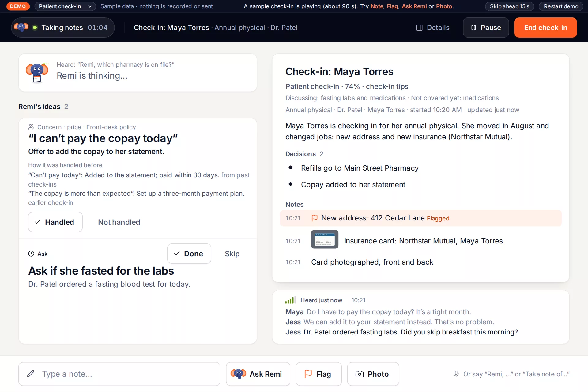Click the Remi avatar in the thinking card
Screen dimensions: 588x392
[x=37, y=73]
